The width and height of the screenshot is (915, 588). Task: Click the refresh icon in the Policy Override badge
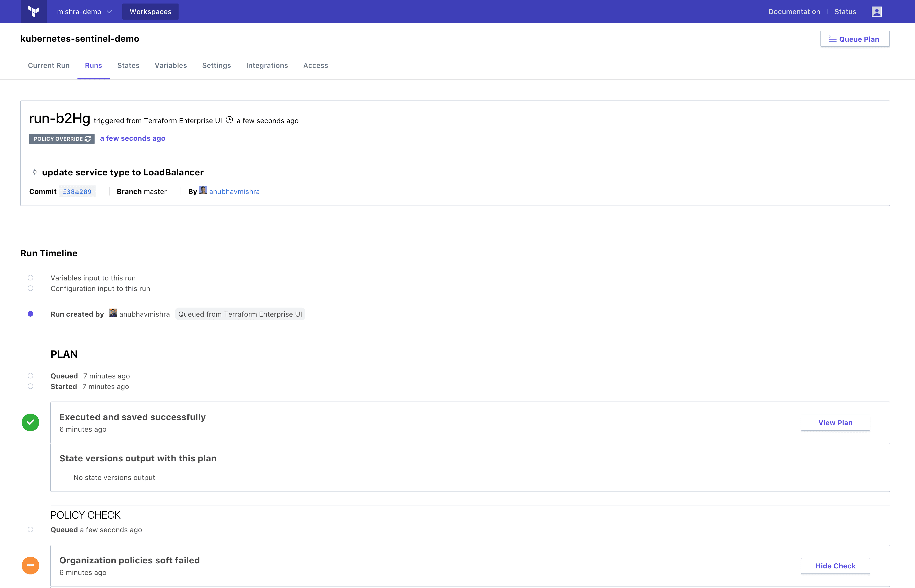click(88, 139)
